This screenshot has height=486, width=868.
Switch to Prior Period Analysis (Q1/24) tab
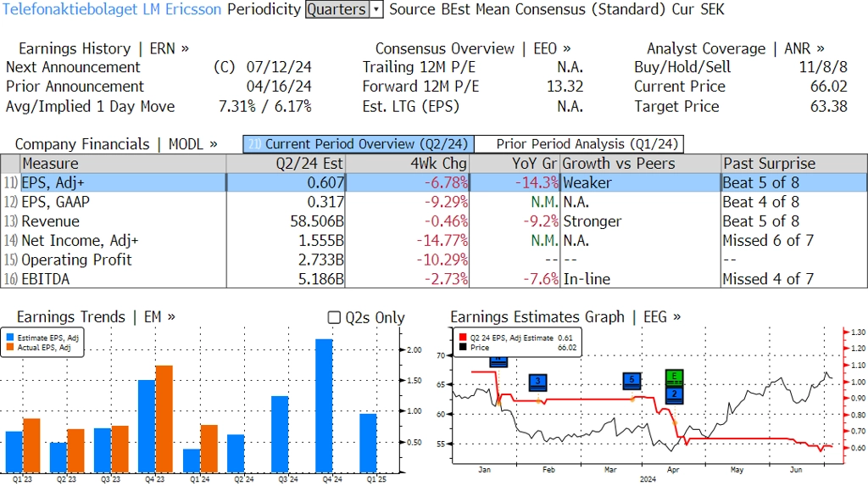click(x=579, y=144)
